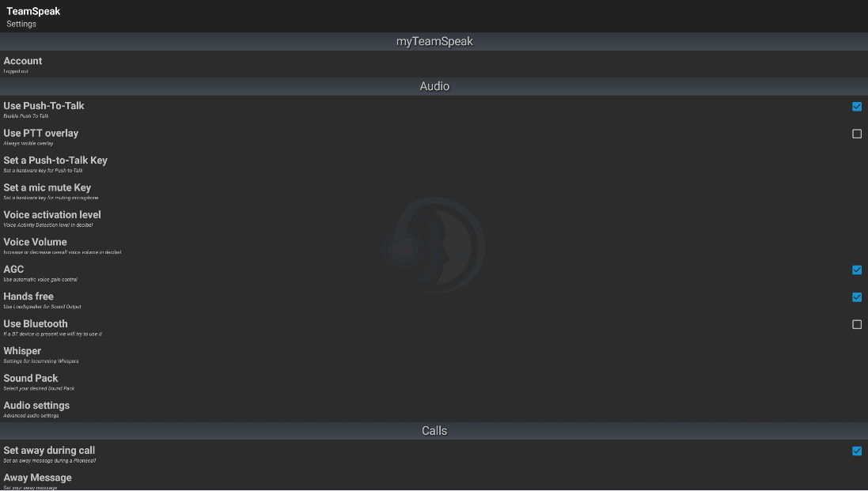
Task: Disable the Use Push-To-Talk option
Action: tap(856, 107)
